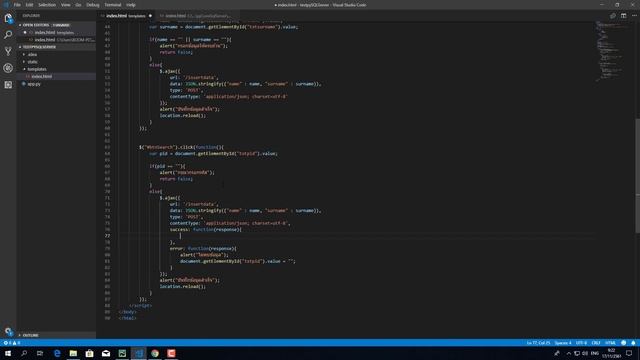
Task: Open the Mail app from the taskbar
Action: pos(106,353)
